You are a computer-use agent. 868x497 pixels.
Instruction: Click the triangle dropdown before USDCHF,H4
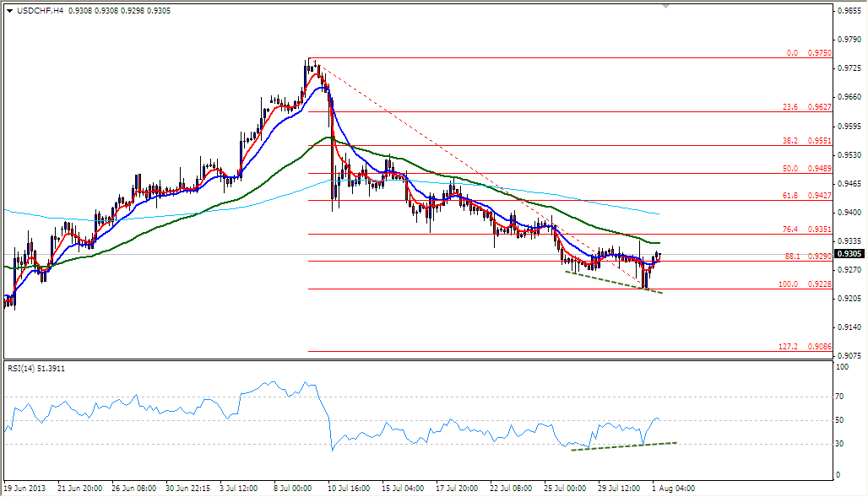(x=9, y=10)
